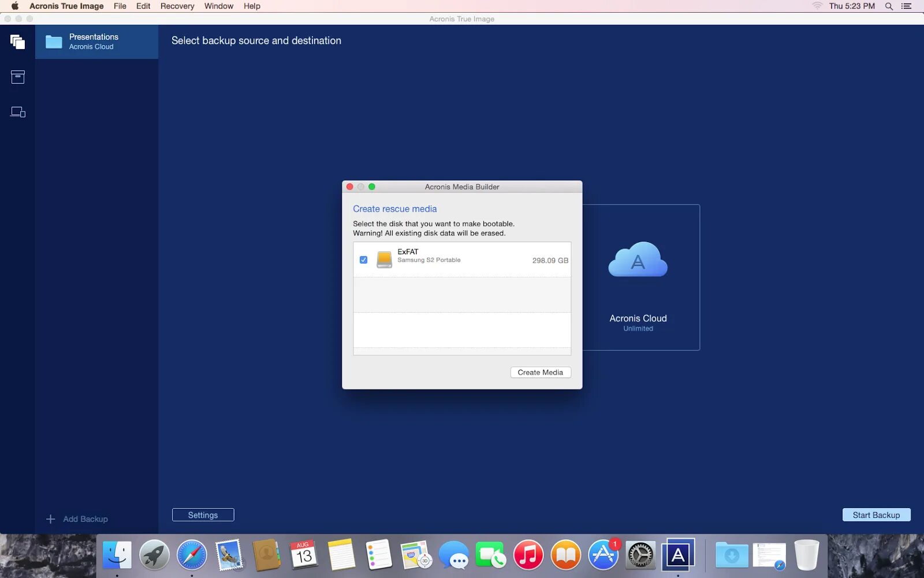Open the Backup section in sidebar
Screen dimensions: 924x578
pos(17,42)
